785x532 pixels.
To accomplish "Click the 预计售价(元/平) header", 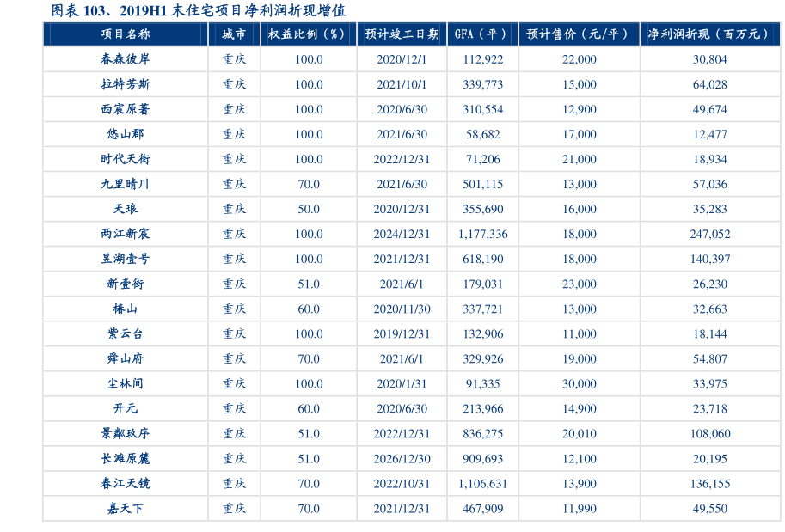I will click(x=579, y=34).
